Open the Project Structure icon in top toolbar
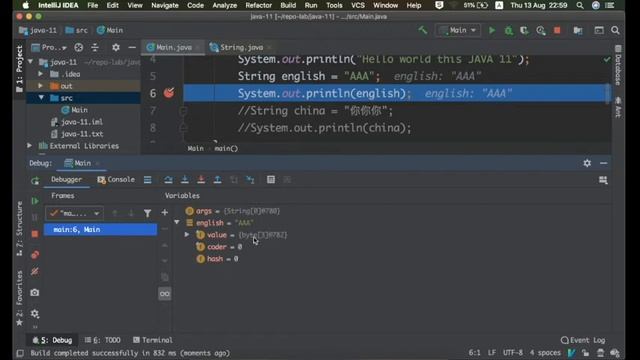The image size is (640, 360). [578, 30]
